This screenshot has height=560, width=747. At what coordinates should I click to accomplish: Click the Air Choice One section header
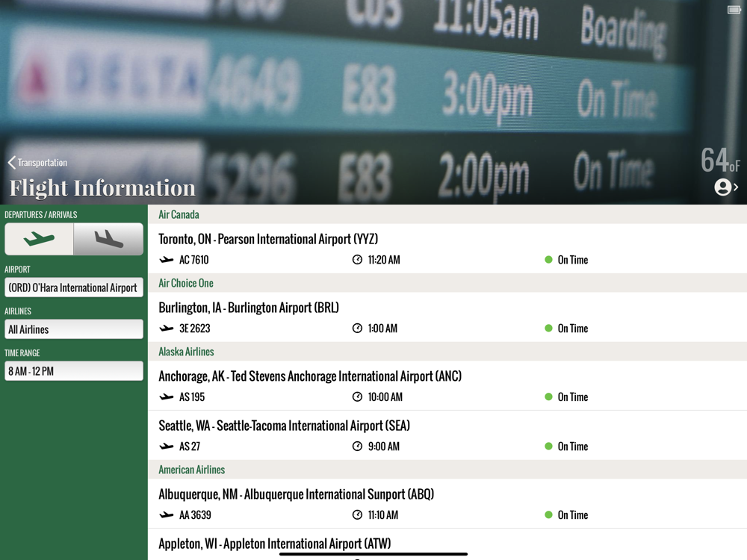[x=447, y=283]
